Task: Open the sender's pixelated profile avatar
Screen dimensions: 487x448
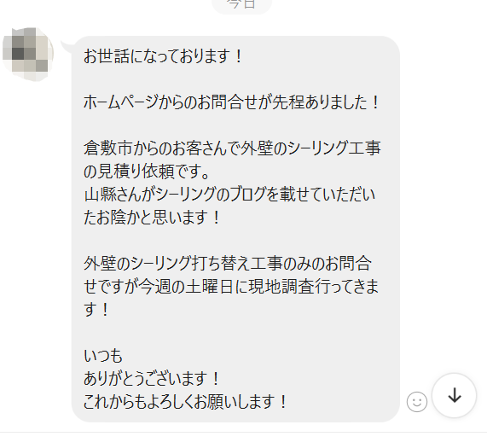Action: (28, 54)
